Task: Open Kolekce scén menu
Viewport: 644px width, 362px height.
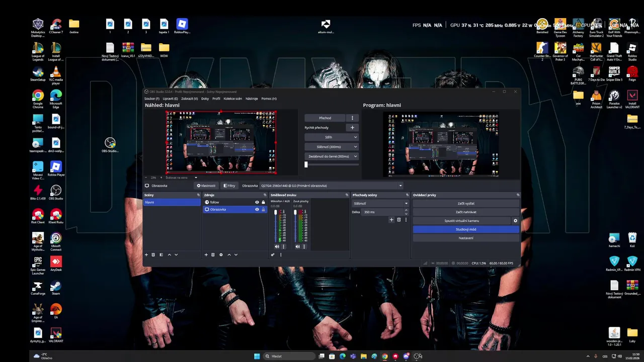Action: pyautogui.click(x=233, y=99)
